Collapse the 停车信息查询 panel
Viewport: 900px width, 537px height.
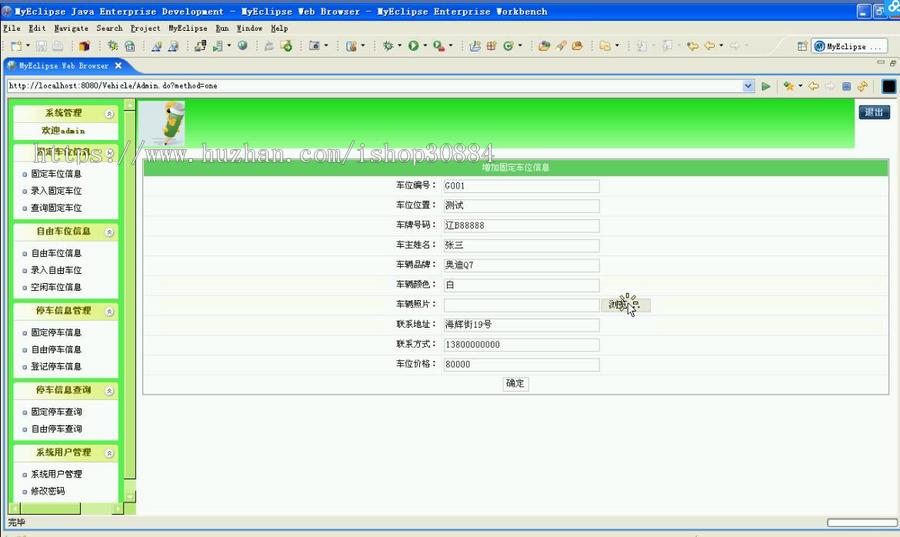(109, 391)
